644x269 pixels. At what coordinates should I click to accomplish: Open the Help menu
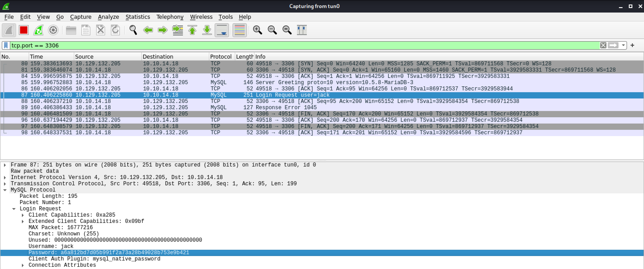(245, 17)
